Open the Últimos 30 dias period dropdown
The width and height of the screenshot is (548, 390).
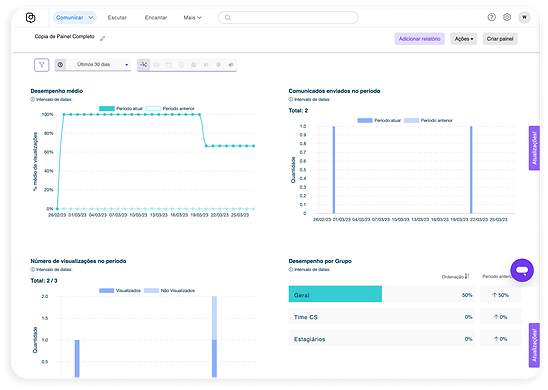click(99, 65)
